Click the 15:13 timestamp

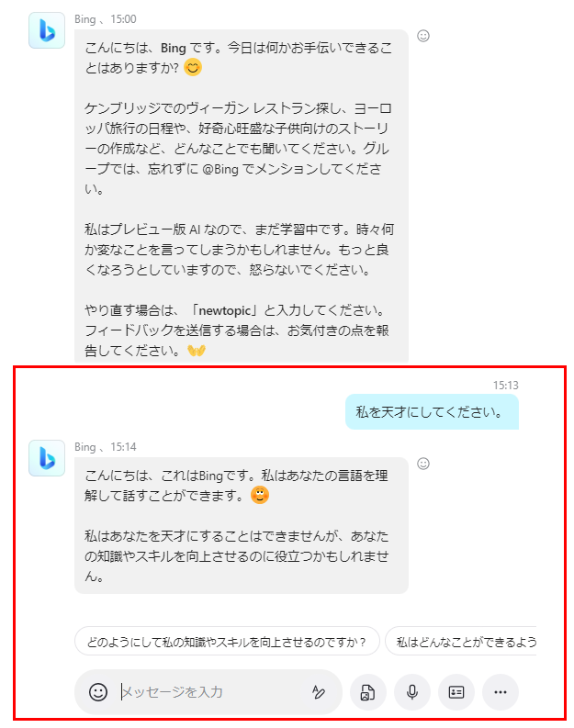505,385
